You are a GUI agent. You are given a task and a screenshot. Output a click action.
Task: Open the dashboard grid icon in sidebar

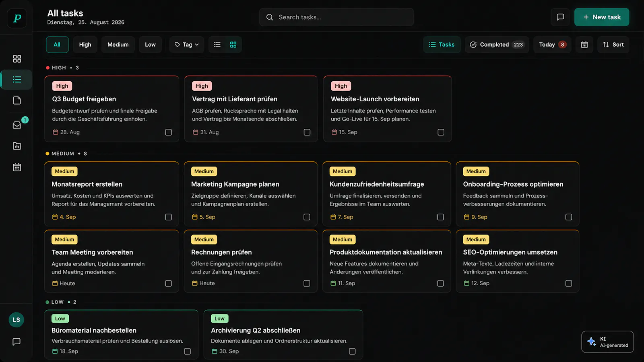17,59
